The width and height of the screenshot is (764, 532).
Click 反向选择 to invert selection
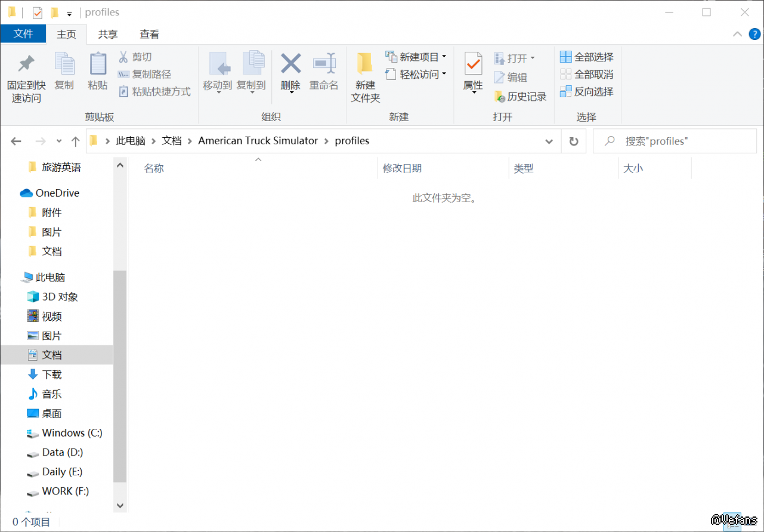[x=587, y=92]
